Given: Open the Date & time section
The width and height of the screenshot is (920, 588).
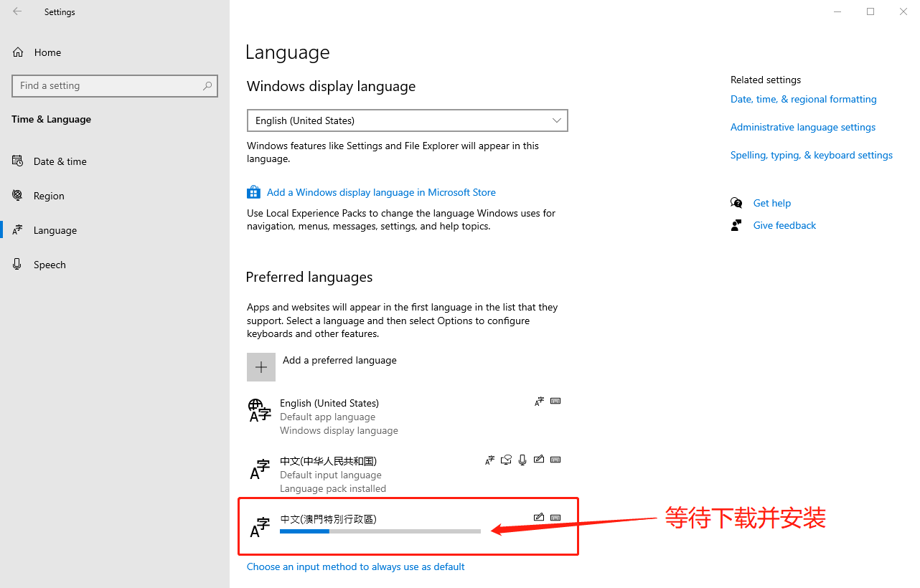Looking at the screenshot, I should (x=115, y=161).
